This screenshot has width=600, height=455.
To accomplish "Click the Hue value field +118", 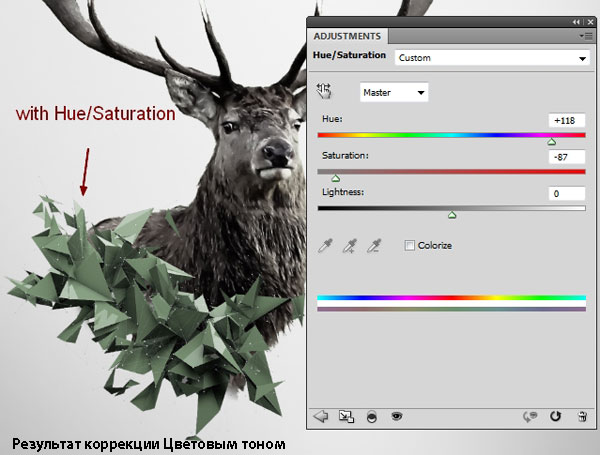I will [566, 121].
